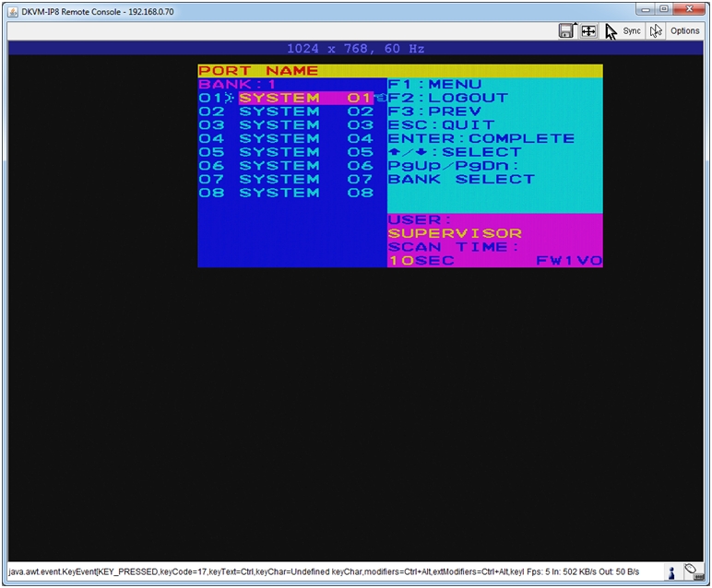Pick the 04 SYSTEM 04 port
The image size is (712, 588).
(x=286, y=139)
